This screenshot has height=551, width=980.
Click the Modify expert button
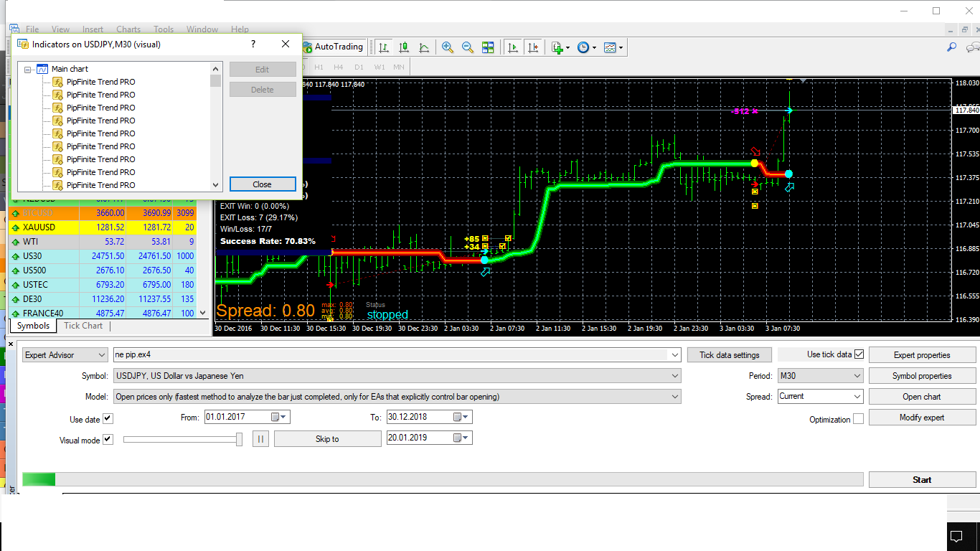922,417
